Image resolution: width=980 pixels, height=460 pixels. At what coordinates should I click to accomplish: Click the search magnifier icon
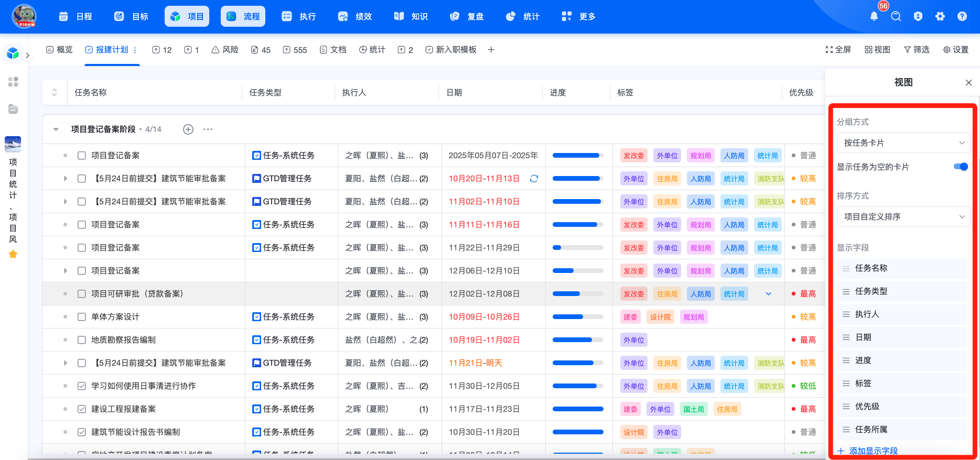coord(896,16)
